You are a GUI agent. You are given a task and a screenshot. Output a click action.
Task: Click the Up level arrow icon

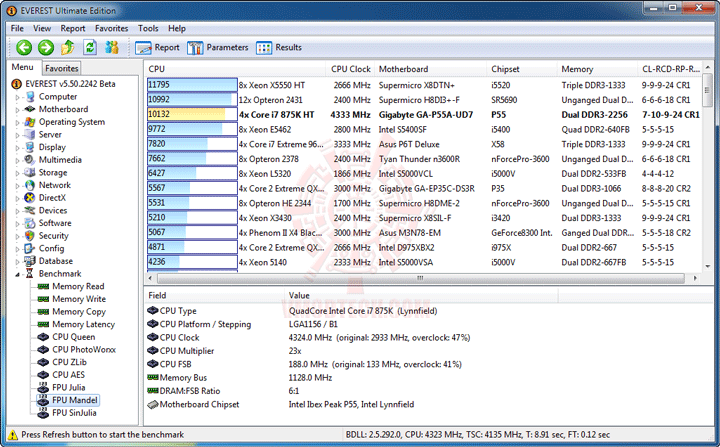68,47
